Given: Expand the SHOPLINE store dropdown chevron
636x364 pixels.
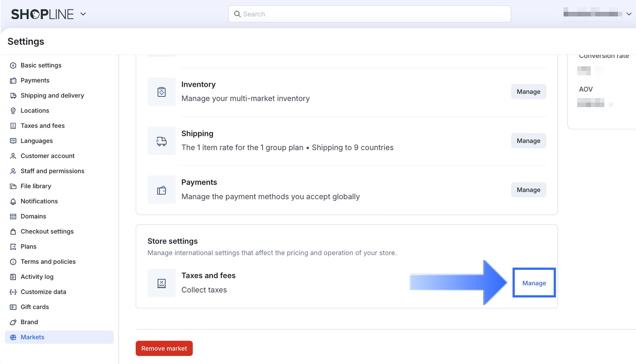Looking at the screenshot, I should coord(83,14).
